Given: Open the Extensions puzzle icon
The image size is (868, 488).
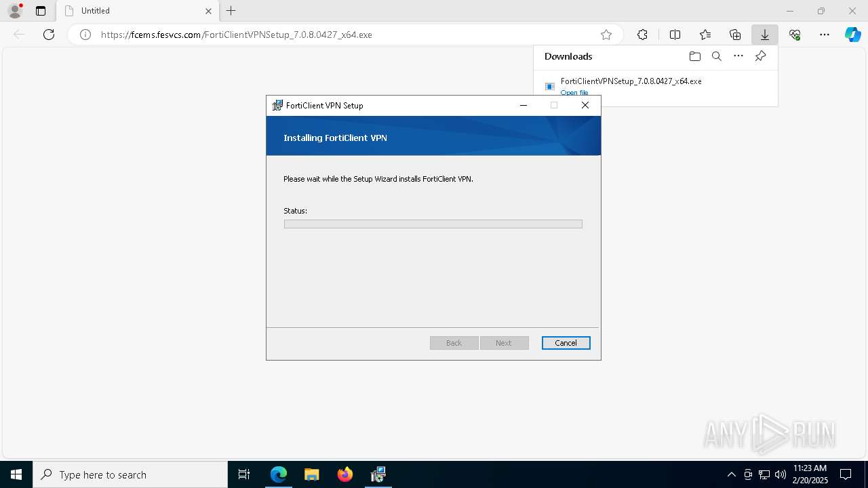Looking at the screenshot, I should pos(642,35).
